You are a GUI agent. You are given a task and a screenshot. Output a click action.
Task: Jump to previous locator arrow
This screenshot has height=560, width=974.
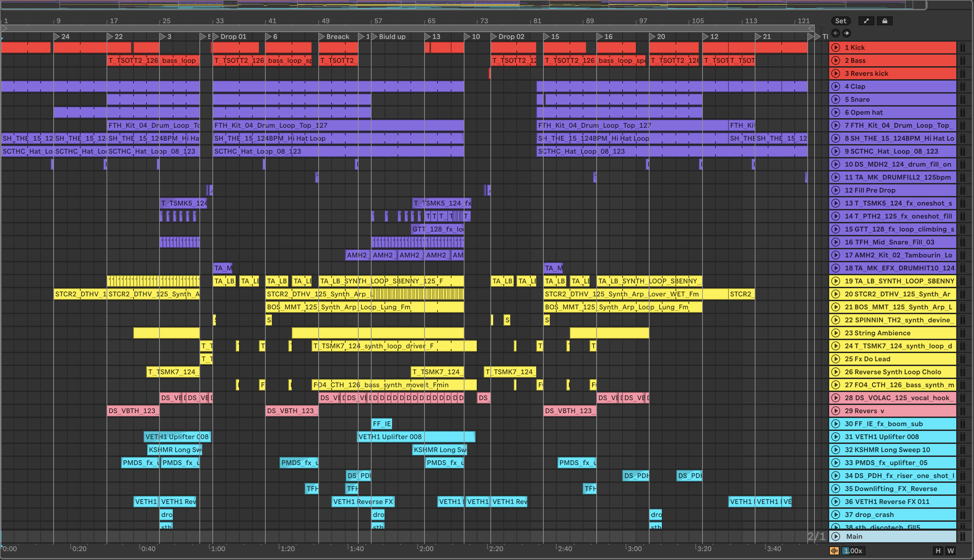coord(836,33)
